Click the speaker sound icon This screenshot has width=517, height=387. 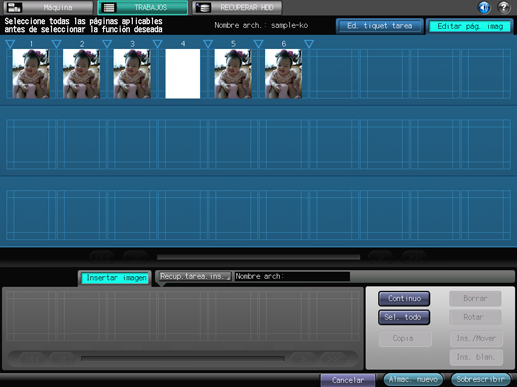tap(484, 7)
